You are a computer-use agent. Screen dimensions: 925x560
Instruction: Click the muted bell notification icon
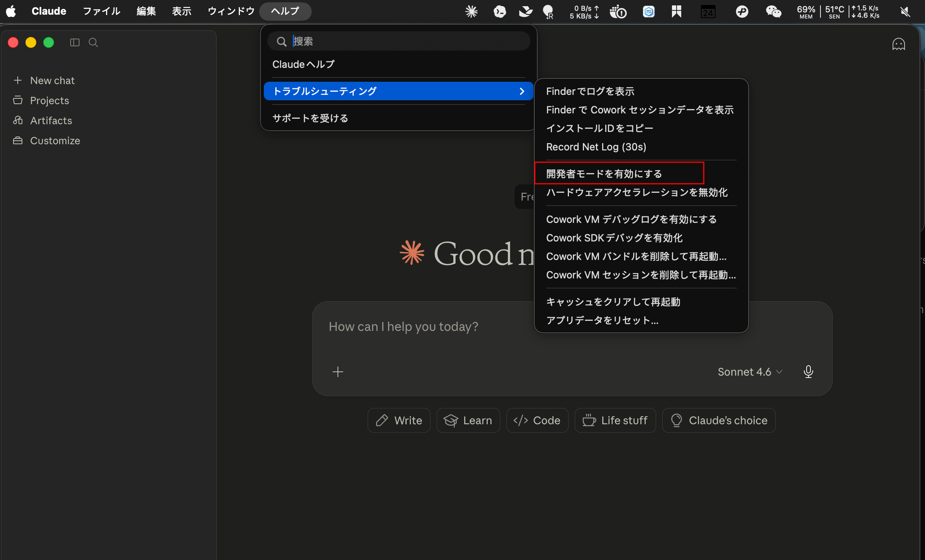pos(905,11)
